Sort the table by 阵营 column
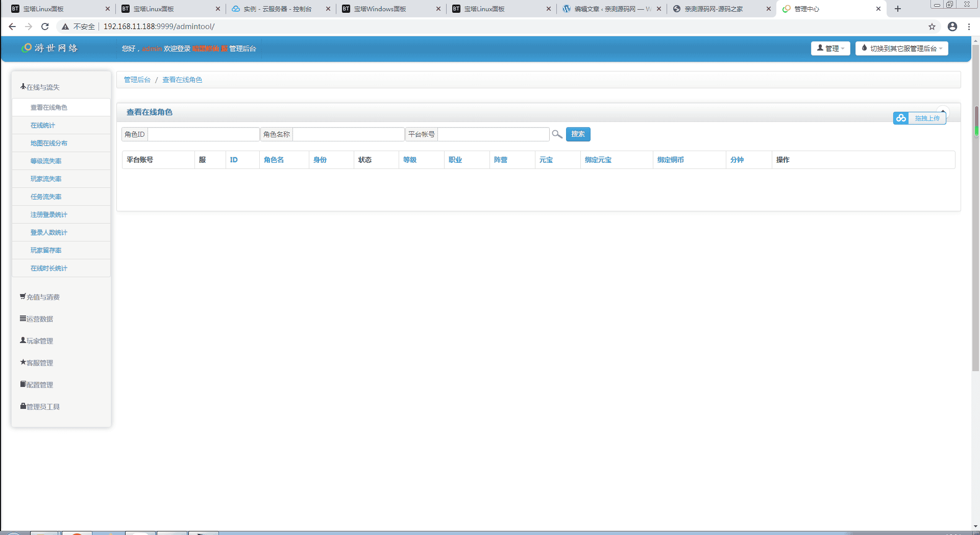This screenshot has width=980, height=535. [x=501, y=160]
